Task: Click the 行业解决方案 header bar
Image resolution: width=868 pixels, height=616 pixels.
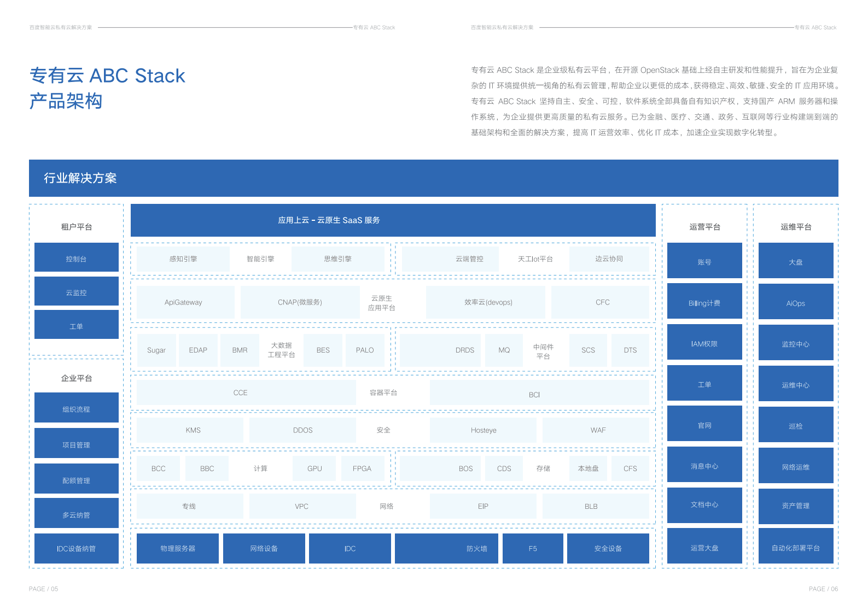Action: [434, 178]
